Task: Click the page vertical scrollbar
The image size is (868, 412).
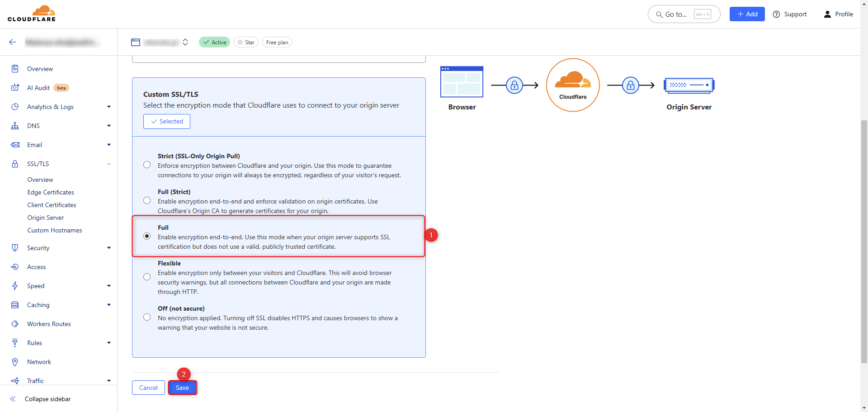Action: [x=864, y=242]
